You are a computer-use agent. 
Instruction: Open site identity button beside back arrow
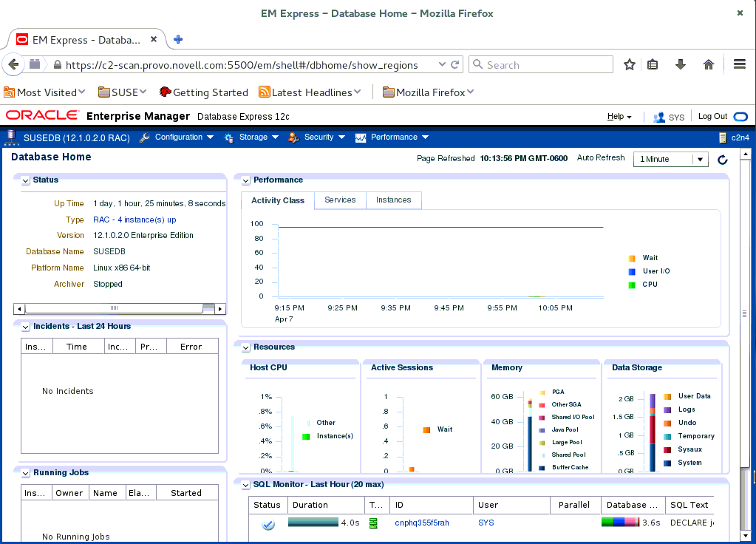click(x=35, y=64)
